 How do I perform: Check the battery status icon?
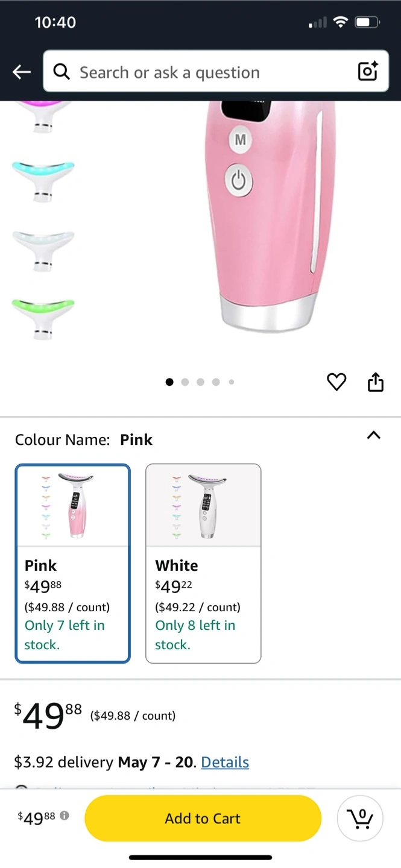(367, 23)
